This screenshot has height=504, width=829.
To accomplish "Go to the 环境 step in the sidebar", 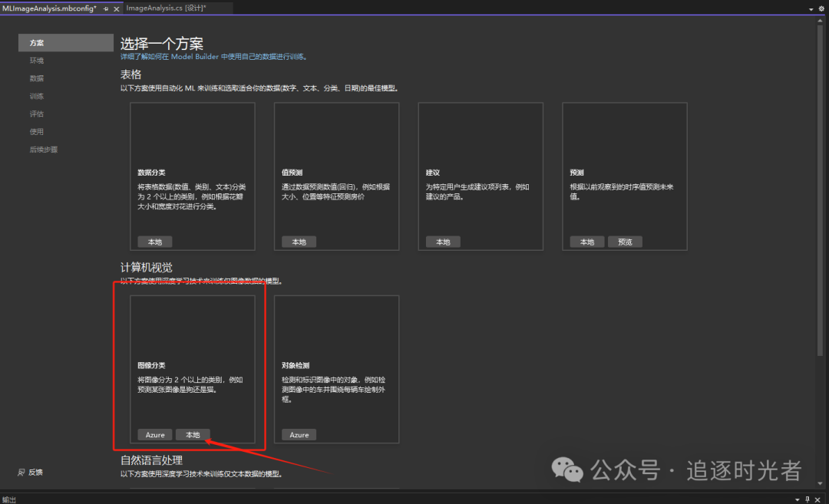I will (x=37, y=61).
